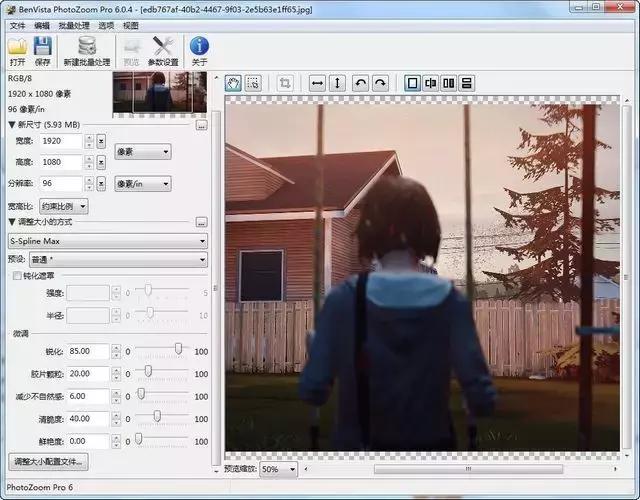
Task: Switch to horizontal stacked split preview
Action: 467,83
